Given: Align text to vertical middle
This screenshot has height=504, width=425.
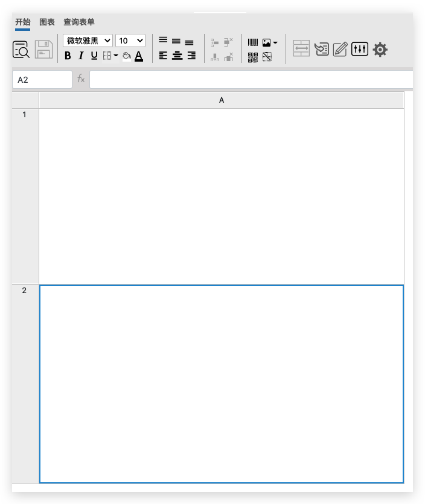Looking at the screenshot, I should [176, 41].
